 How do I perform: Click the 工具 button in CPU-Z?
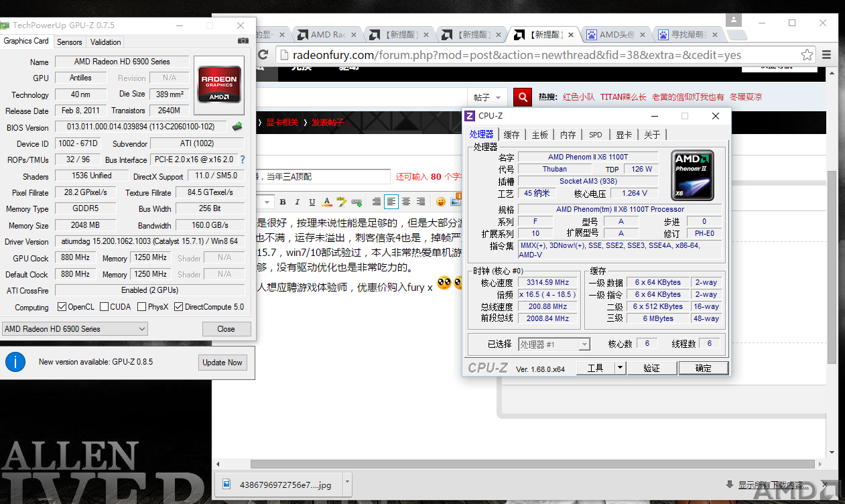[595, 368]
